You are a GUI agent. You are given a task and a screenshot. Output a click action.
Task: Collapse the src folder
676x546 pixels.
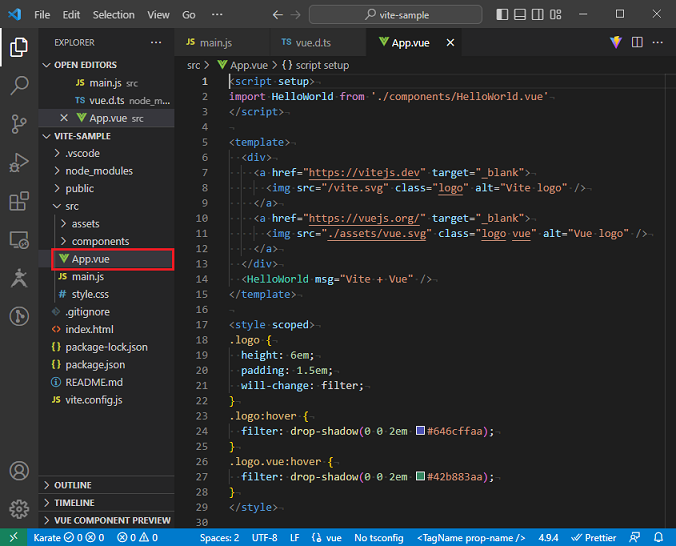[57, 206]
